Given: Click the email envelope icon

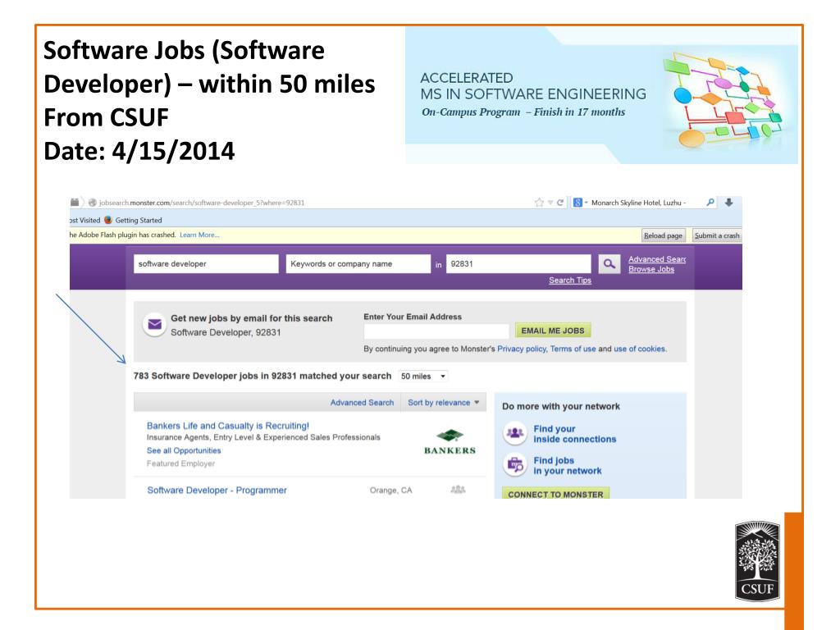Looking at the screenshot, I should [x=154, y=325].
